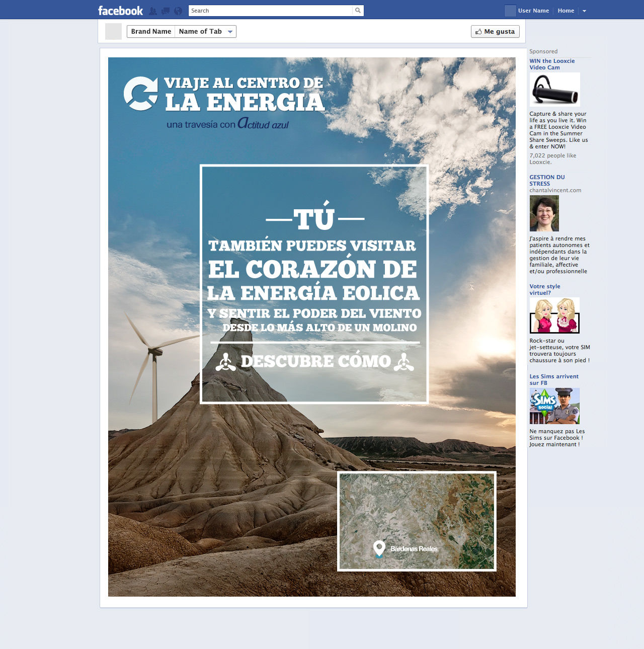Screen dimensions: 644x649
Task: Open WIN the Looxcie Video Cam ad link
Action: coord(552,64)
